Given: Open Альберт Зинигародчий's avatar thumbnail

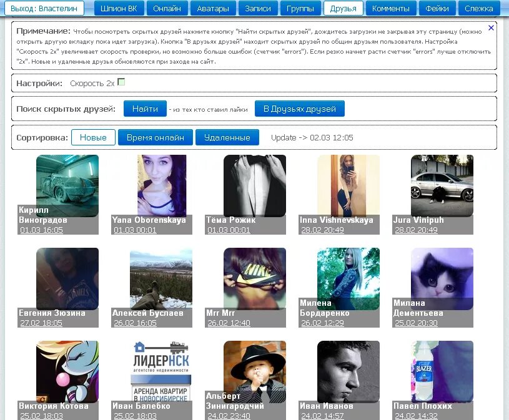Looking at the screenshot, I should [255, 372].
